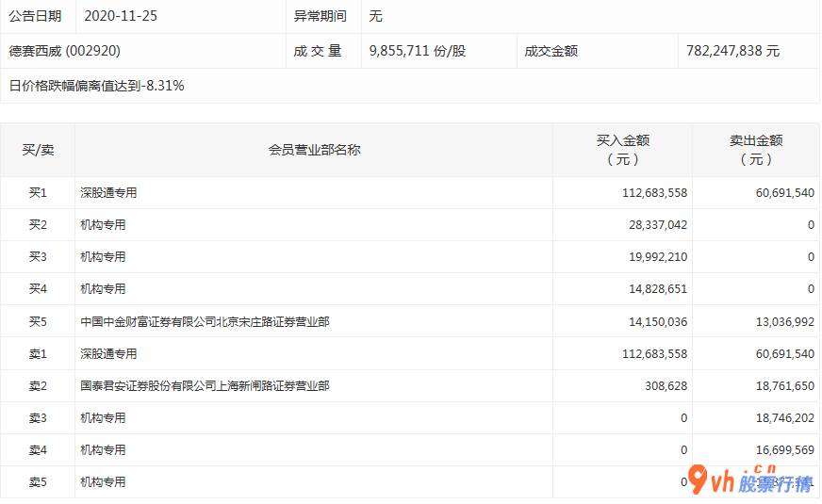The width and height of the screenshot is (822, 504).
Task: Select sell amount 0 in 买2 row
Action: pyautogui.click(x=811, y=225)
